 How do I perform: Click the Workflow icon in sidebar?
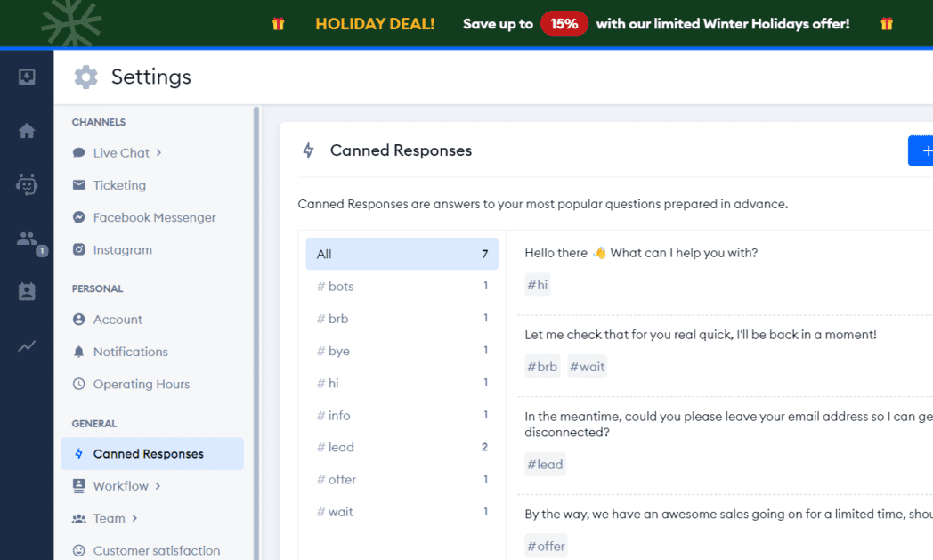tap(78, 485)
